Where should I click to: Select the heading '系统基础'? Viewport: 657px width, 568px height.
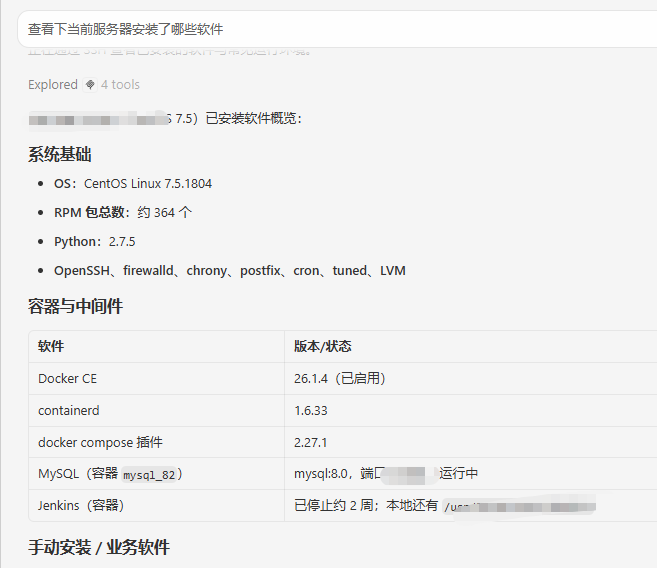coord(59,154)
